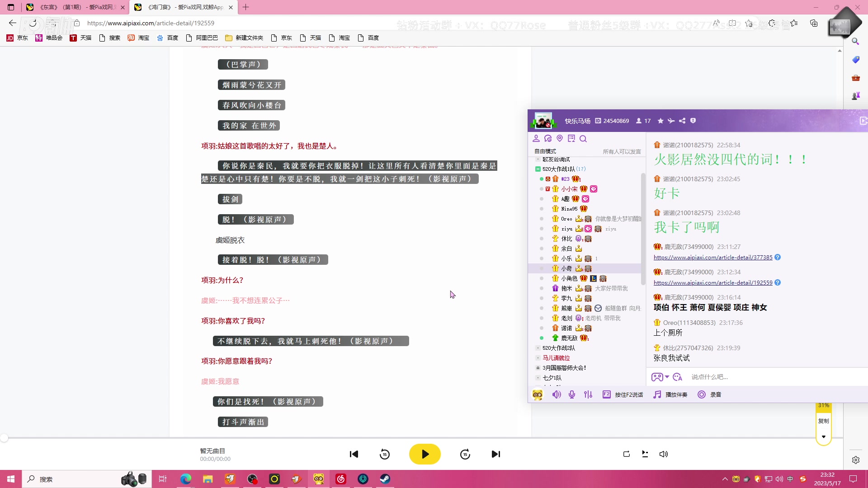
Task: Click the report shield icon in channel header
Action: click(693, 121)
